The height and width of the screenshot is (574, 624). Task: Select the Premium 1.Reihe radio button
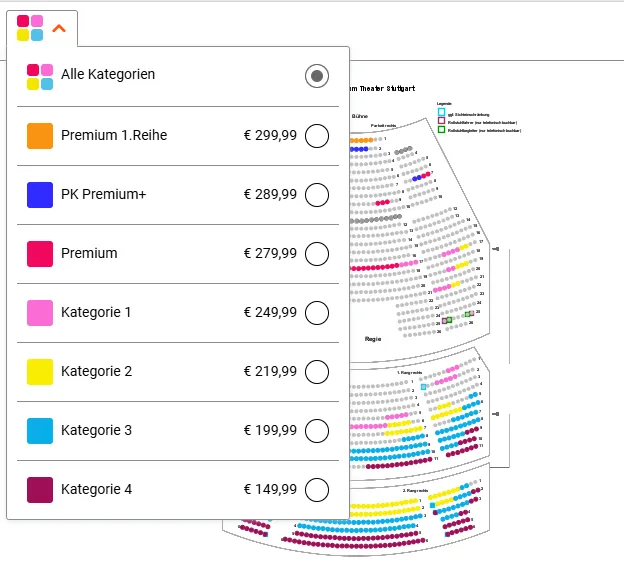point(317,136)
